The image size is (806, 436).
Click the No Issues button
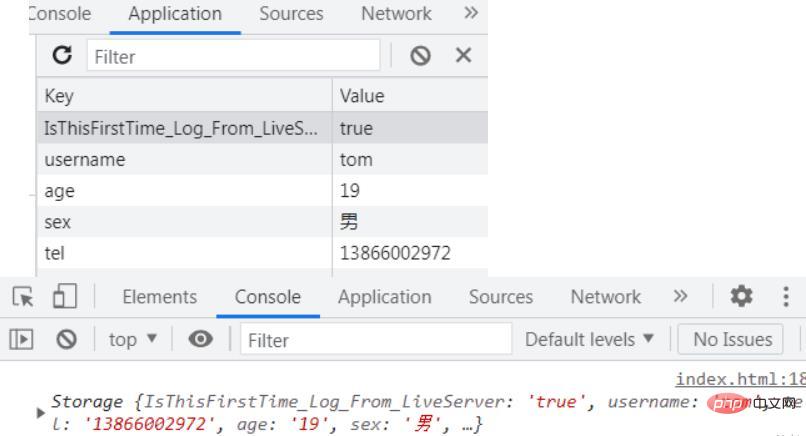pos(732,340)
